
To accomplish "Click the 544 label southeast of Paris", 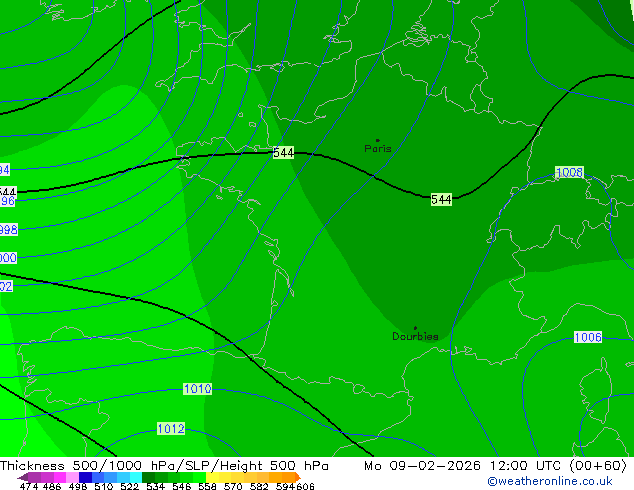I will click(x=441, y=199).
